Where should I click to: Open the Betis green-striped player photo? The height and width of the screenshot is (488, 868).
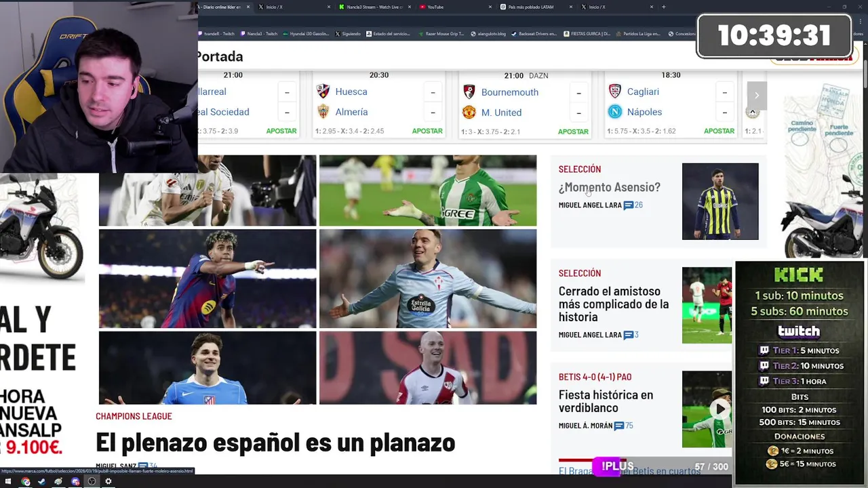point(428,190)
